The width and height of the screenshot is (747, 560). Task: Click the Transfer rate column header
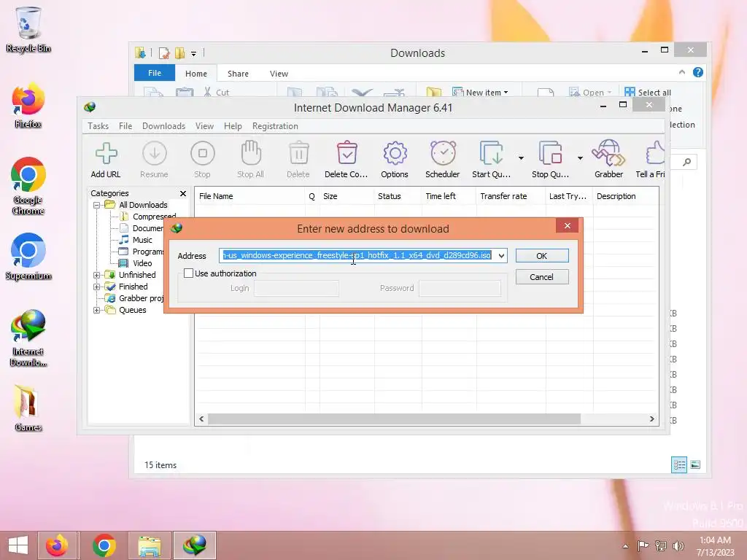tap(511, 196)
